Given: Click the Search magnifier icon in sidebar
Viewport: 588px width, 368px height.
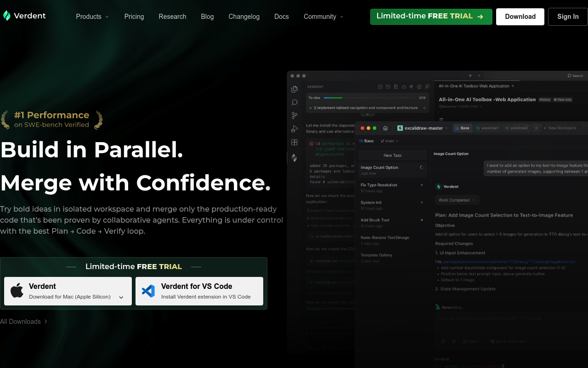Looking at the screenshot, I should pos(294,103).
